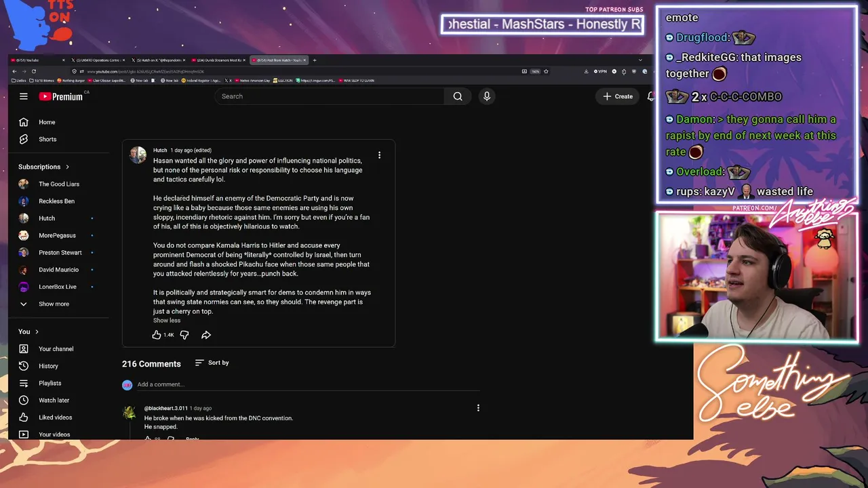Image resolution: width=868 pixels, height=488 pixels.
Task: Open Preston Stewart subscription channel
Action: 60,252
